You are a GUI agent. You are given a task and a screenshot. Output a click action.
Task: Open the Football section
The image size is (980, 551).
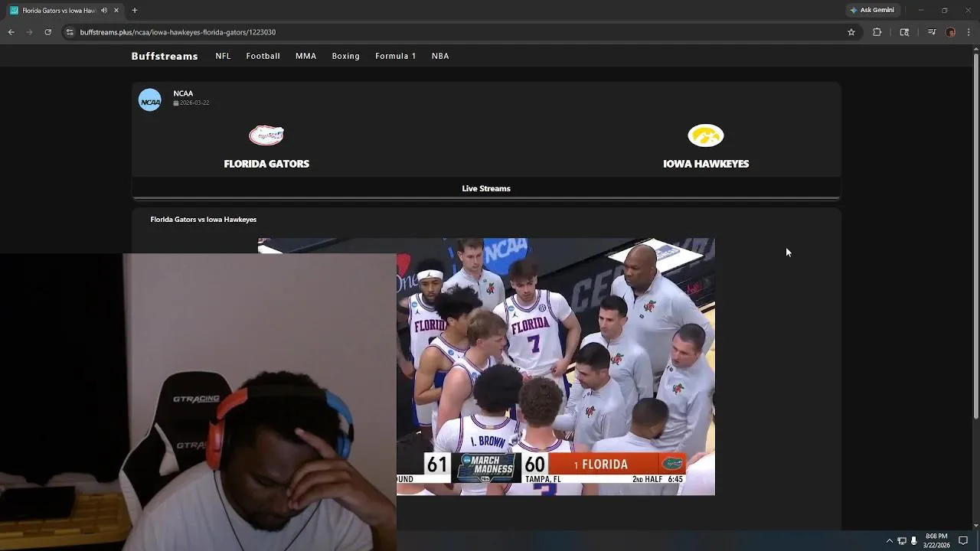tap(263, 56)
